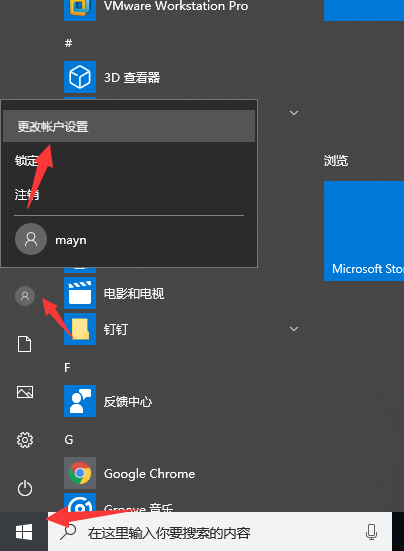Launch the 3D 查看器 cube icon
Screen dimensions: 404x551
pyautogui.click(x=80, y=77)
